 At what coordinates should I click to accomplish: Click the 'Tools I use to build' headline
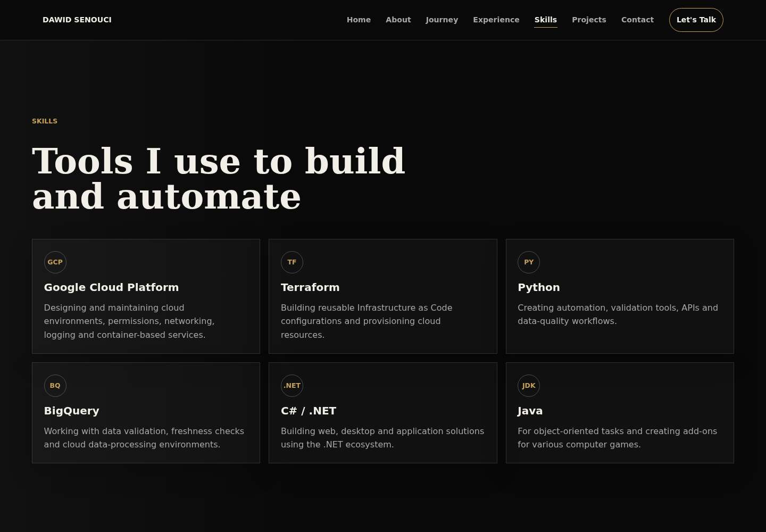click(x=219, y=179)
